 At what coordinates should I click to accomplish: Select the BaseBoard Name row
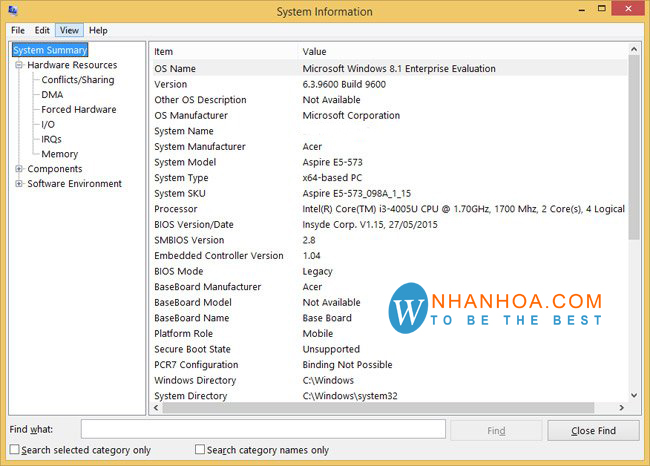point(390,318)
